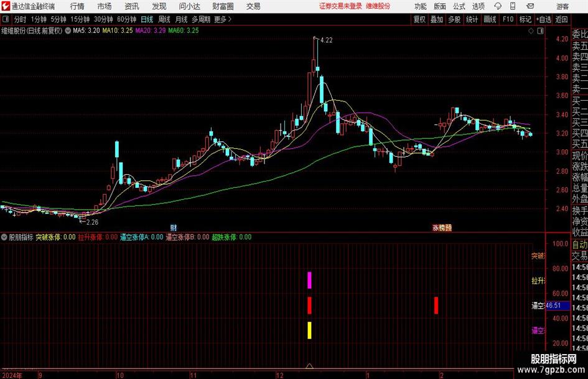Click the yellow signal bar in indicator
The width and height of the screenshot is (588, 379).
[309, 330]
